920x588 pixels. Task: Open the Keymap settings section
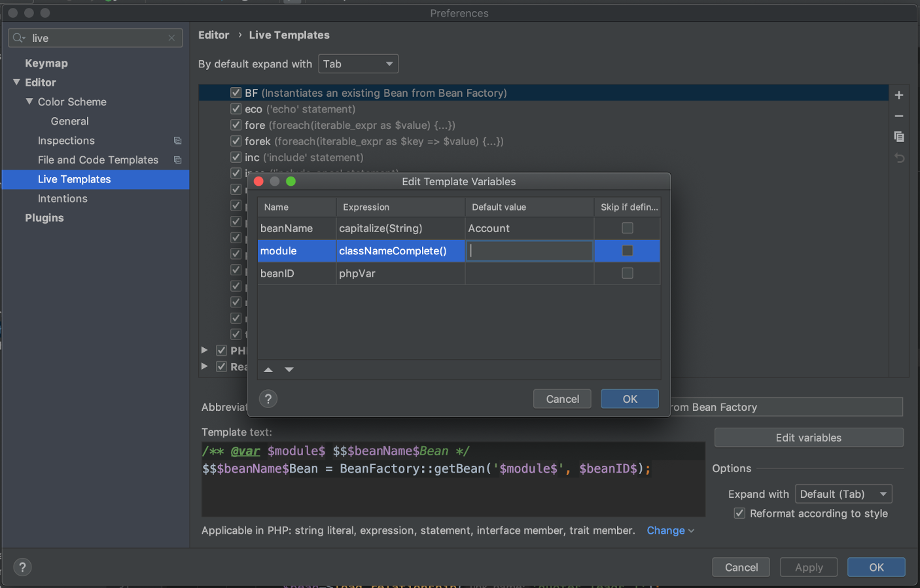click(46, 63)
